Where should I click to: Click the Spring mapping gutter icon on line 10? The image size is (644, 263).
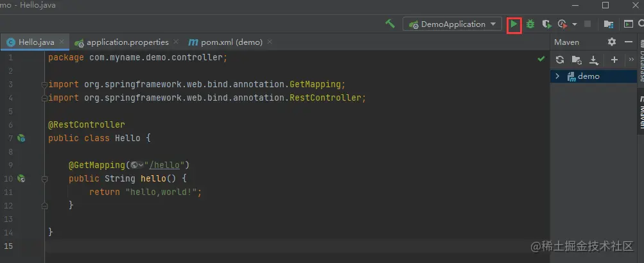click(x=21, y=178)
